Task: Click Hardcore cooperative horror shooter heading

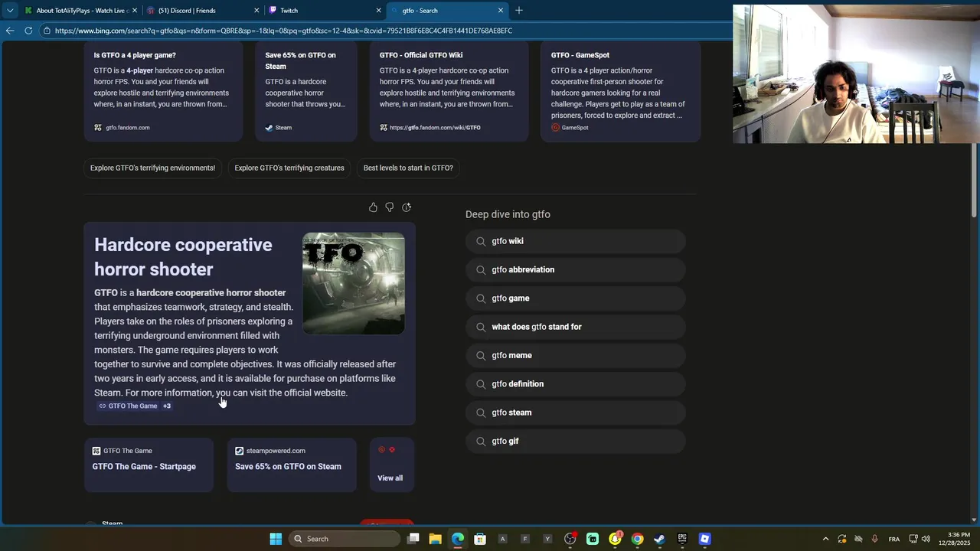Action: [183, 257]
